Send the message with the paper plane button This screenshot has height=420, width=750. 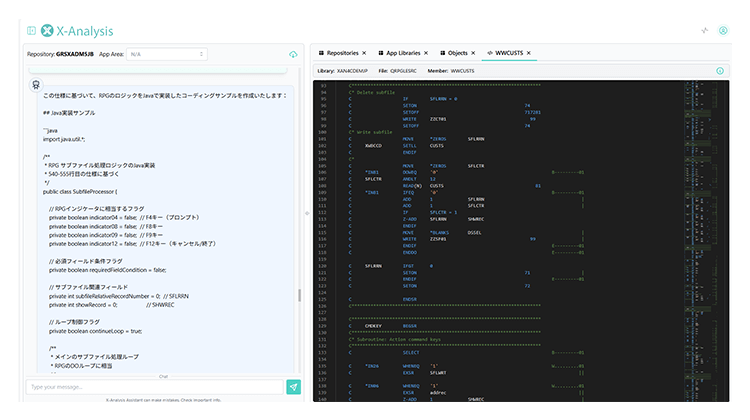pyautogui.click(x=293, y=386)
